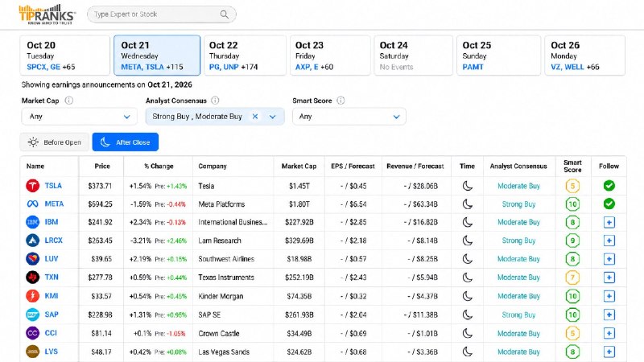Screen dimensions: 644x362
Task: Click the Tesla logo icon
Action: [x=32, y=186]
